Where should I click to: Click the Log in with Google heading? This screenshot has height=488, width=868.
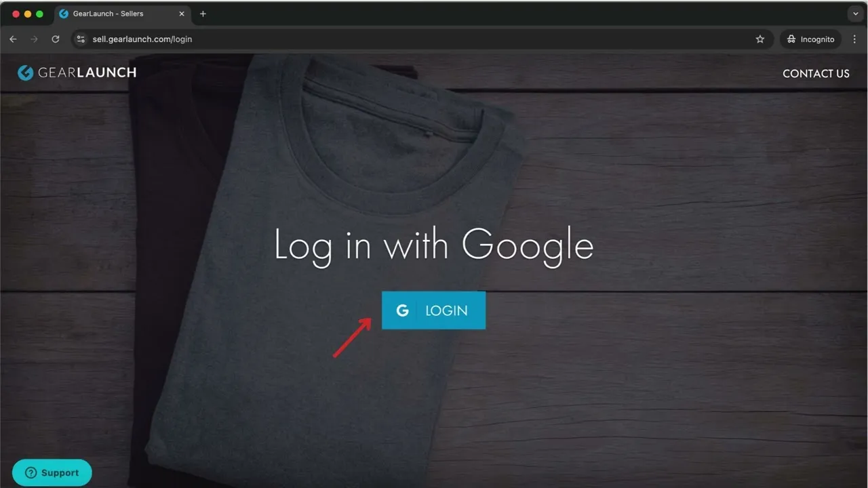434,245
